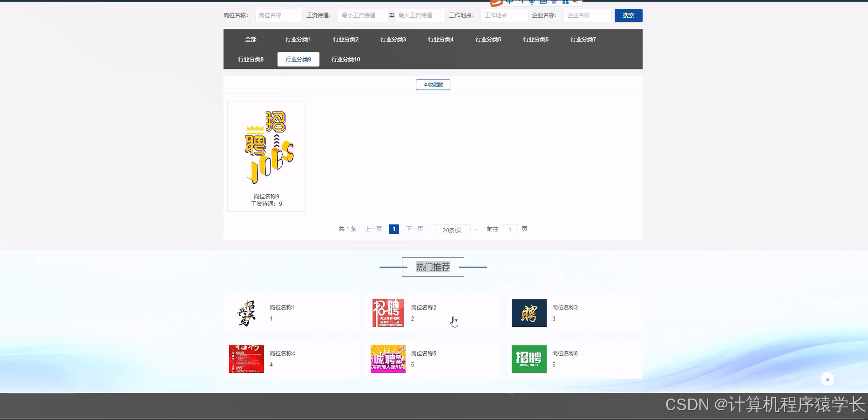Click the microphone voice input icon
868x420 pixels.
[532, 2]
